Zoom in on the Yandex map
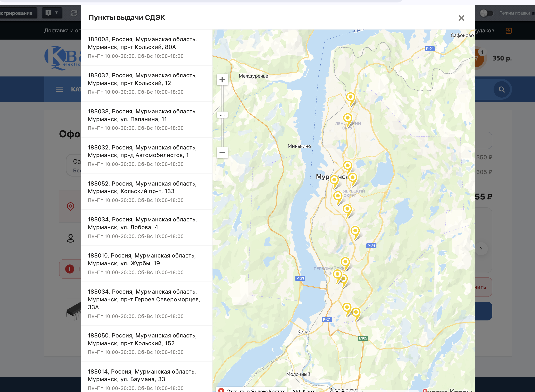This screenshot has height=392, width=535. coord(222,80)
